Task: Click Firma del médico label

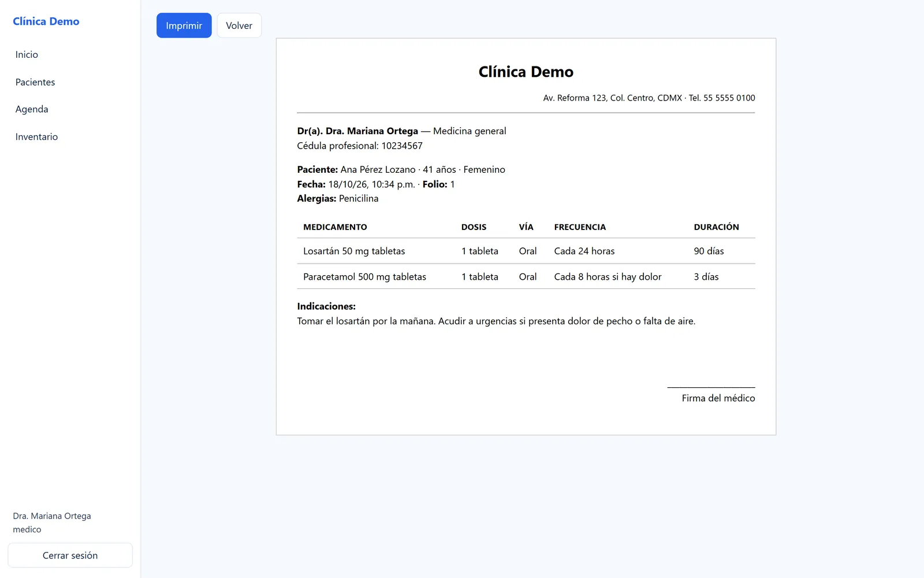Action: click(718, 398)
